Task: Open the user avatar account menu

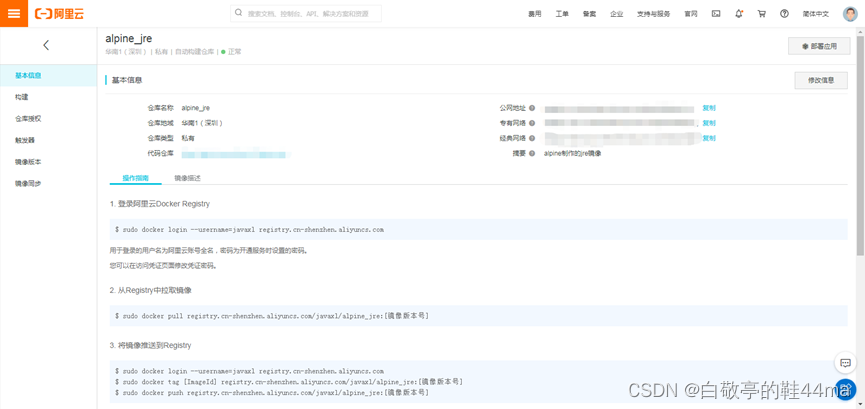Action: point(850,14)
